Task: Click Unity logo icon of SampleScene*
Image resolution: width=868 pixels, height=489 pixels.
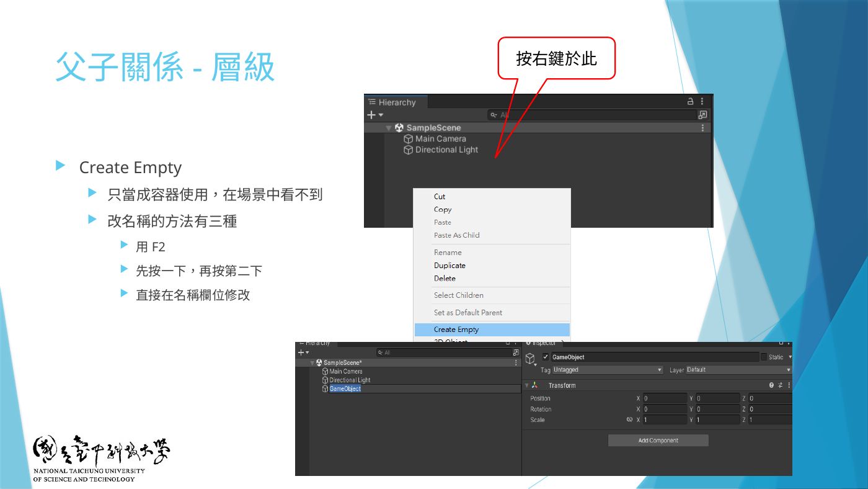Action: click(319, 362)
